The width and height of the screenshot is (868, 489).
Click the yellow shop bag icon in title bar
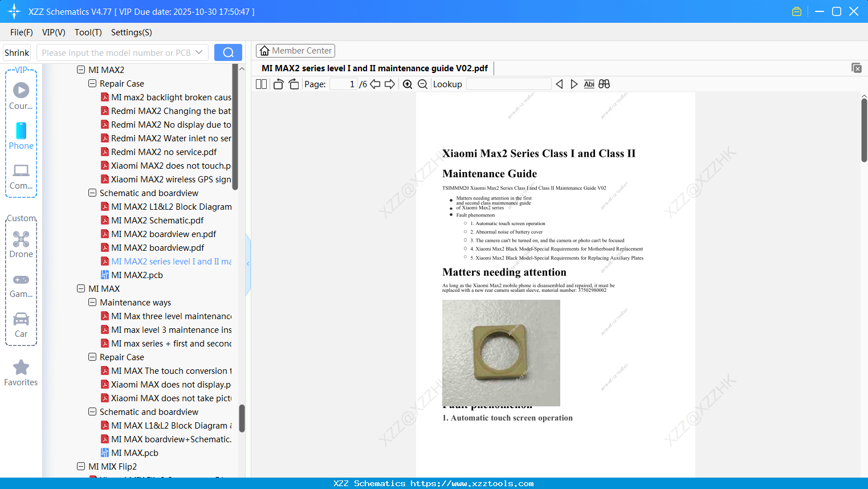coord(797,11)
